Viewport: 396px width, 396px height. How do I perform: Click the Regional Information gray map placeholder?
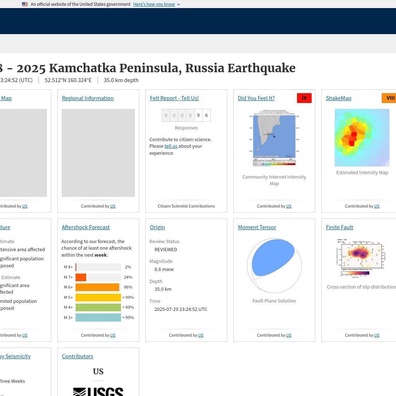click(98, 153)
